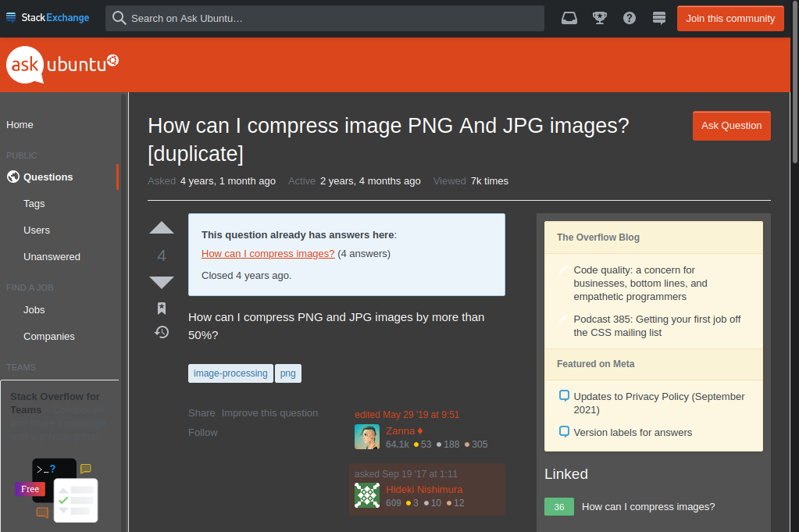
Task: Open the inbox icon in the top bar
Action: coord(569,17)
